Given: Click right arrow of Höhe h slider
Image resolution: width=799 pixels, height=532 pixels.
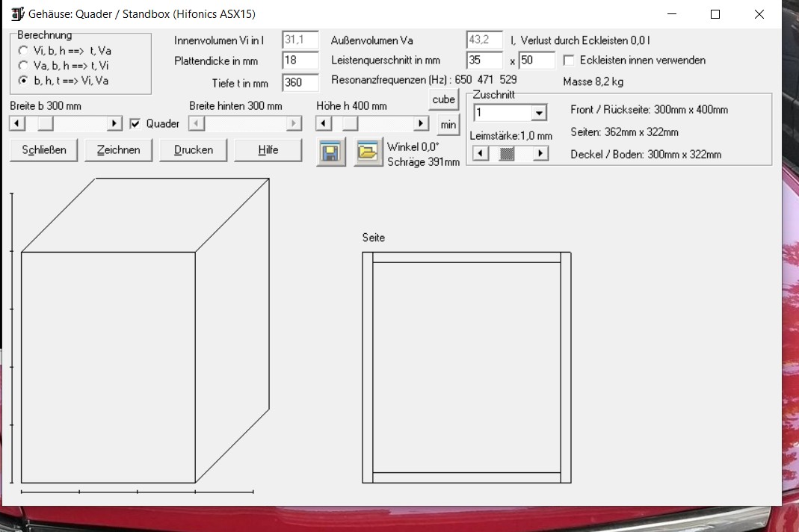Looking at the screenshot, I should pyautogui.click(x=422, y=123).
